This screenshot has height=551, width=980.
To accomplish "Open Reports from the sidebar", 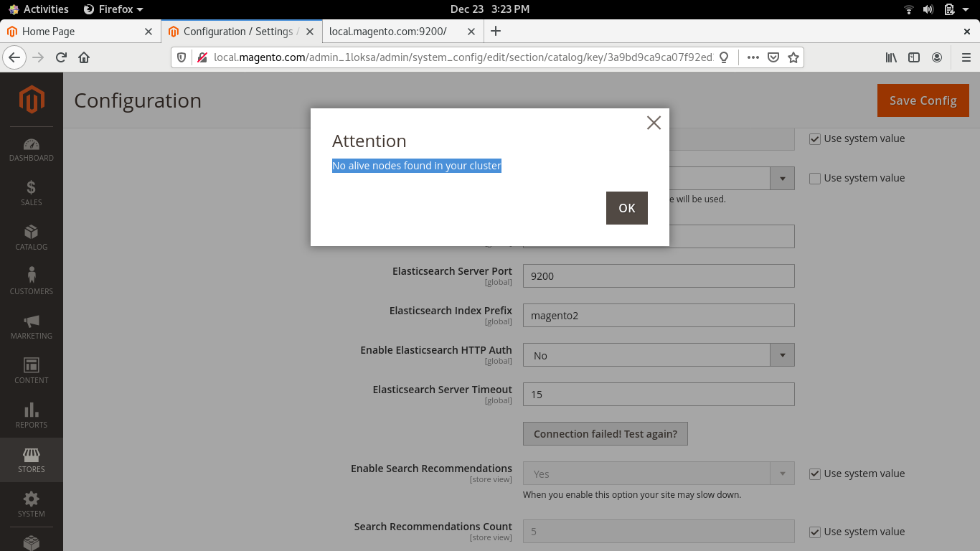I will (x=31, y=416).
